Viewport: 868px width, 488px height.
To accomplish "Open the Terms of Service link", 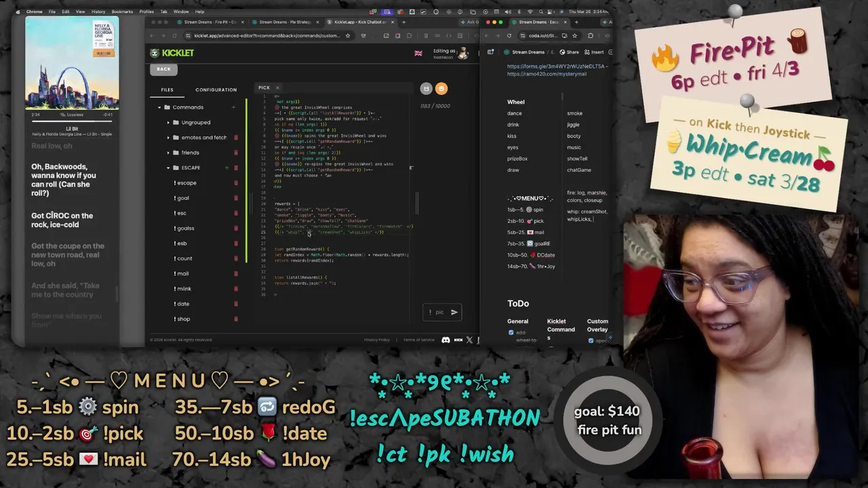I will click(418, 340).
